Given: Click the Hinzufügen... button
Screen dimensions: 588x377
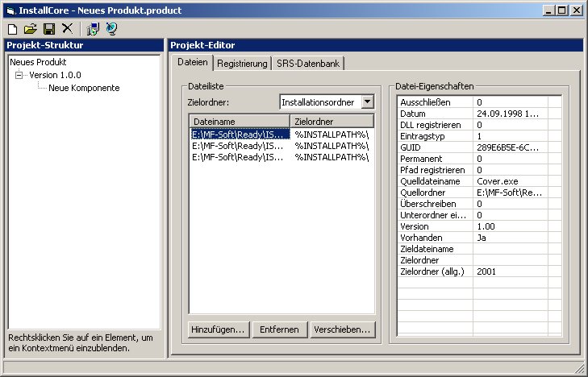Looking at the screenshot, I should [x=218, y=329].
